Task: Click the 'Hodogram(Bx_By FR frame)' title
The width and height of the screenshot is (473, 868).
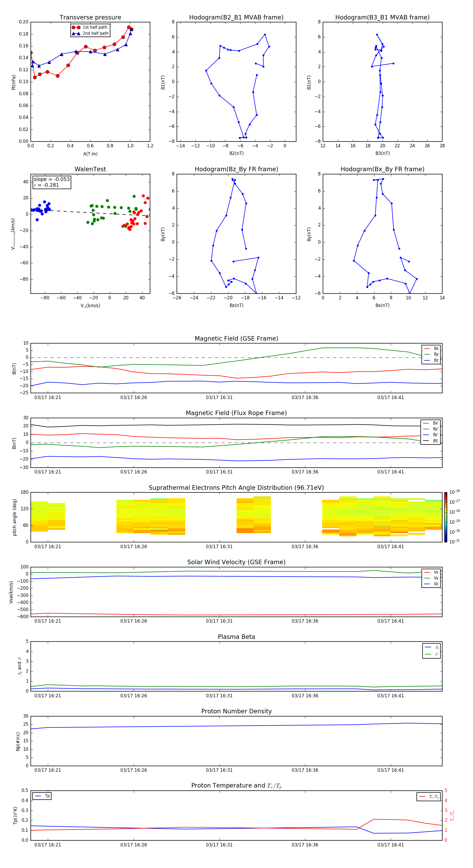Action: (382, 169)
